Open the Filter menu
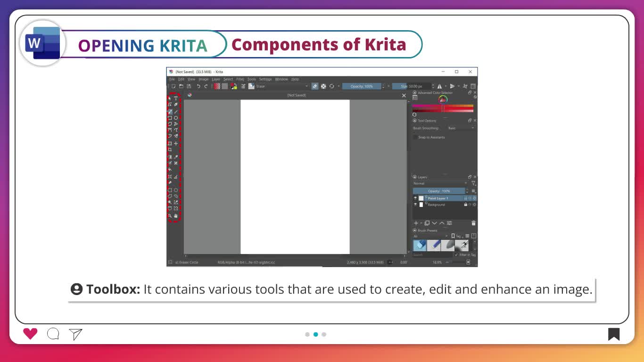This screenshot has height=362, width=644. [x=240, y=79]
